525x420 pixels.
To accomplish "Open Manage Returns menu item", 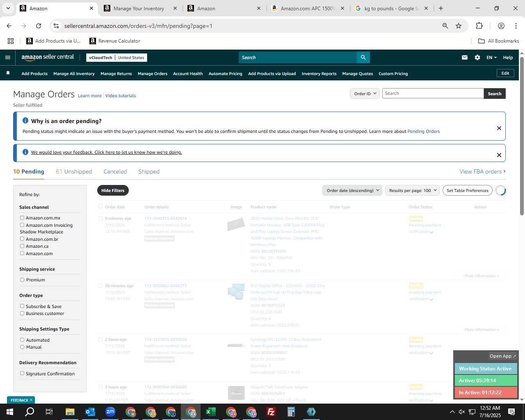I will click(116, 73).
